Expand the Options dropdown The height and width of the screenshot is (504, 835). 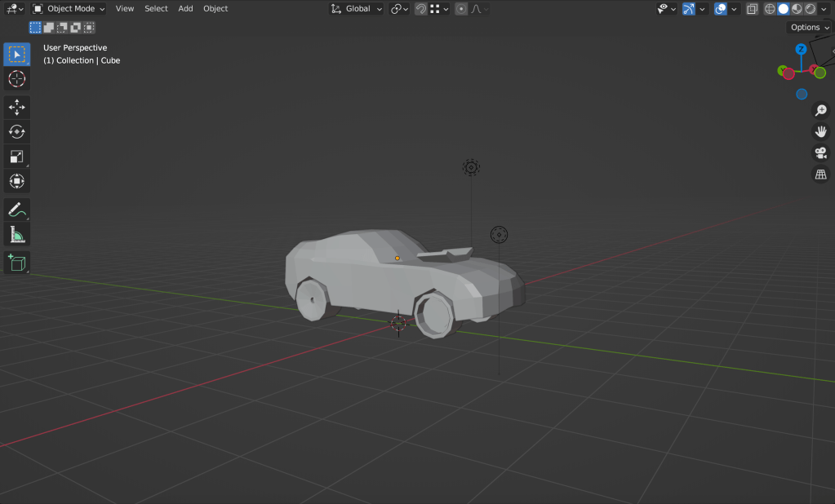(x=809, y=28)
